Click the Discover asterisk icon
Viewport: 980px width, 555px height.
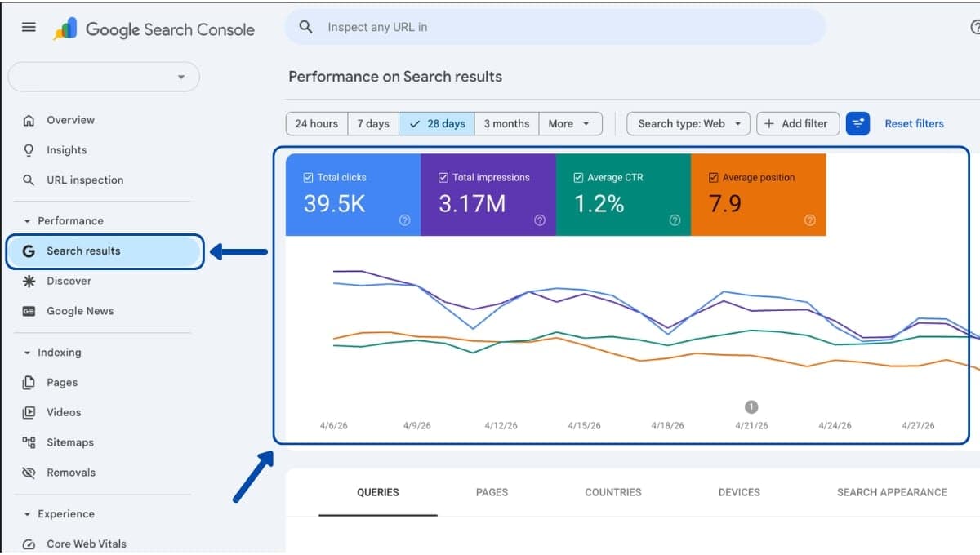tap(29, 281)
